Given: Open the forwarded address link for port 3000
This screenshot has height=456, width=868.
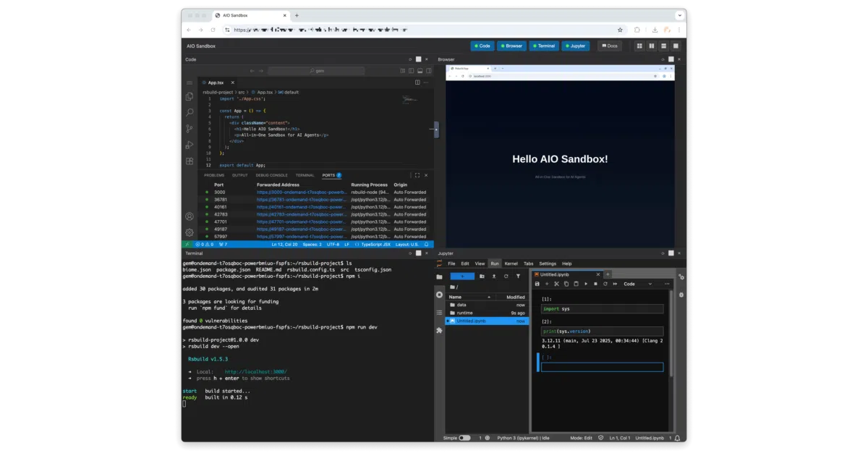Looking at the screenshot, I should [x=302, y=193].
